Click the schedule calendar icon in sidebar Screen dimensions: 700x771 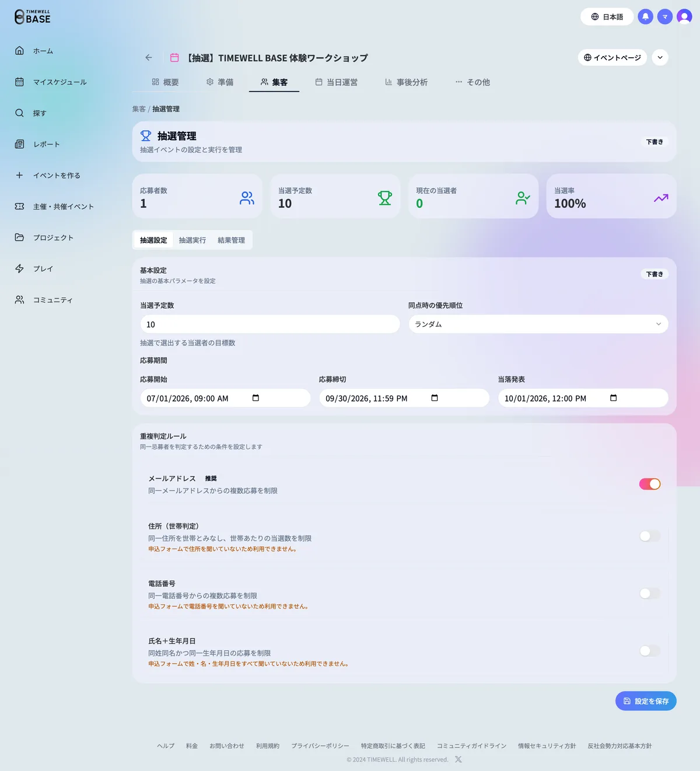coord(19,82)
